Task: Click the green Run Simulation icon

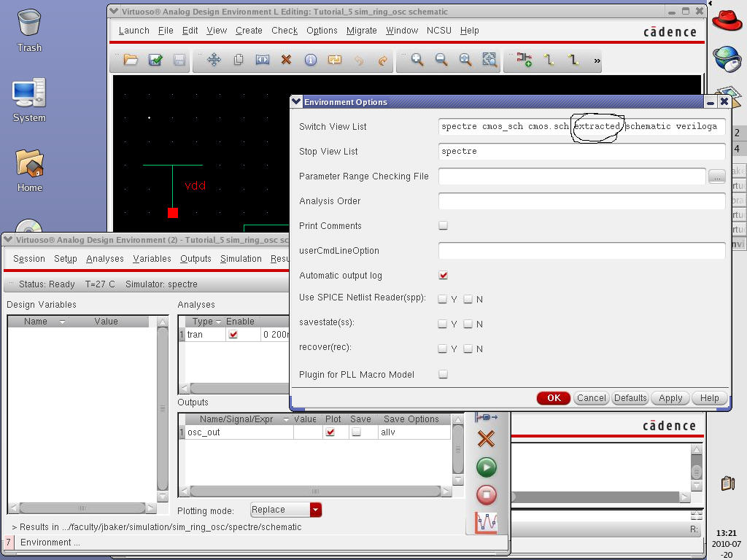Action: 486,467
